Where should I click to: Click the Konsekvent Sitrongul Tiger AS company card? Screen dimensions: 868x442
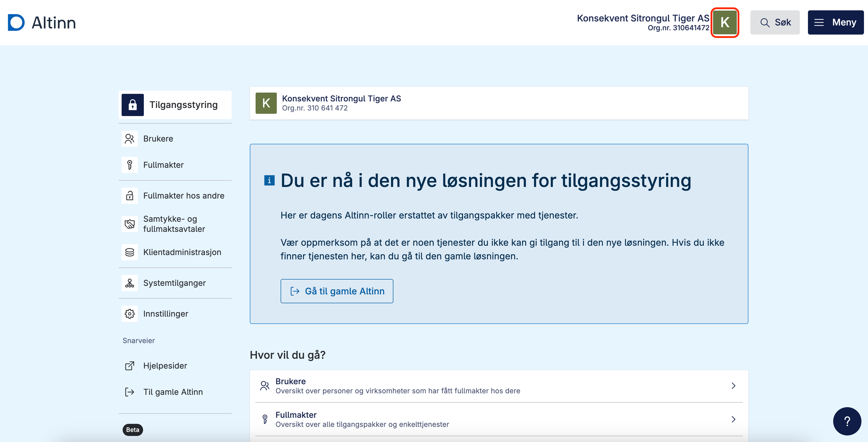pyautogui.click(x=499, y=103)
